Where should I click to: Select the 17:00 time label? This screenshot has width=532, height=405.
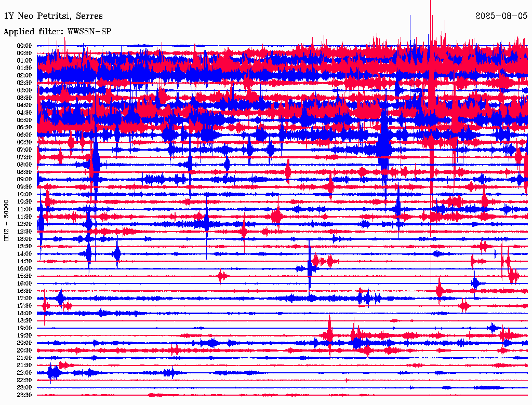(24, 298)
